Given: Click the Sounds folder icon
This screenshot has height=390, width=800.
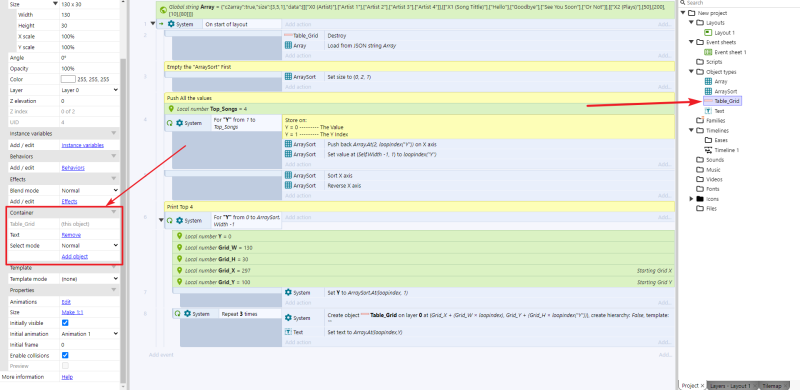Looking at the screenshot, I should click(x=700, y=160).
